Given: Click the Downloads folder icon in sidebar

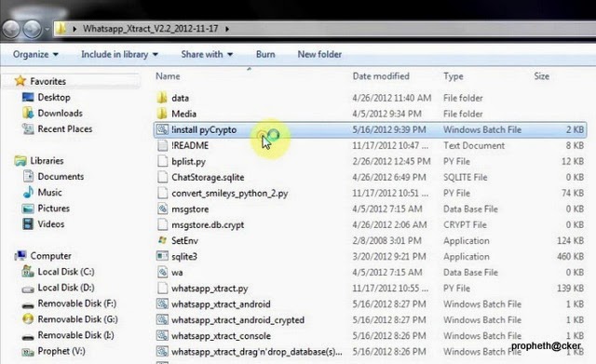Looking at the screenshot, I should [28, 113].
